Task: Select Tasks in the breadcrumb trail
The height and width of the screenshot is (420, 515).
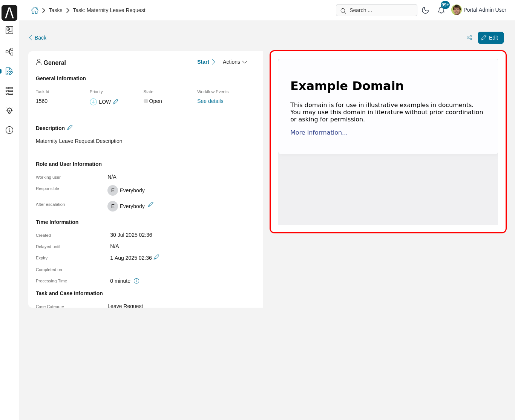Action: (x=55, y=10)
